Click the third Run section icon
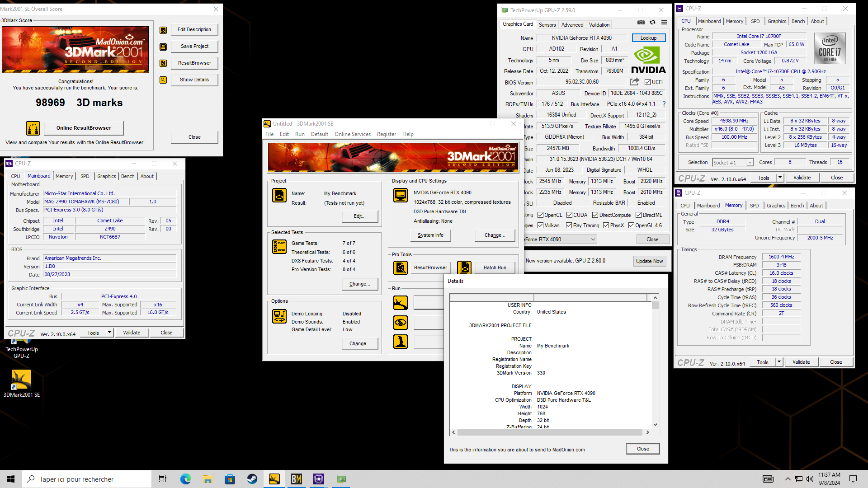Viewport: 868px width, 488px height. (x=401, y=342)
